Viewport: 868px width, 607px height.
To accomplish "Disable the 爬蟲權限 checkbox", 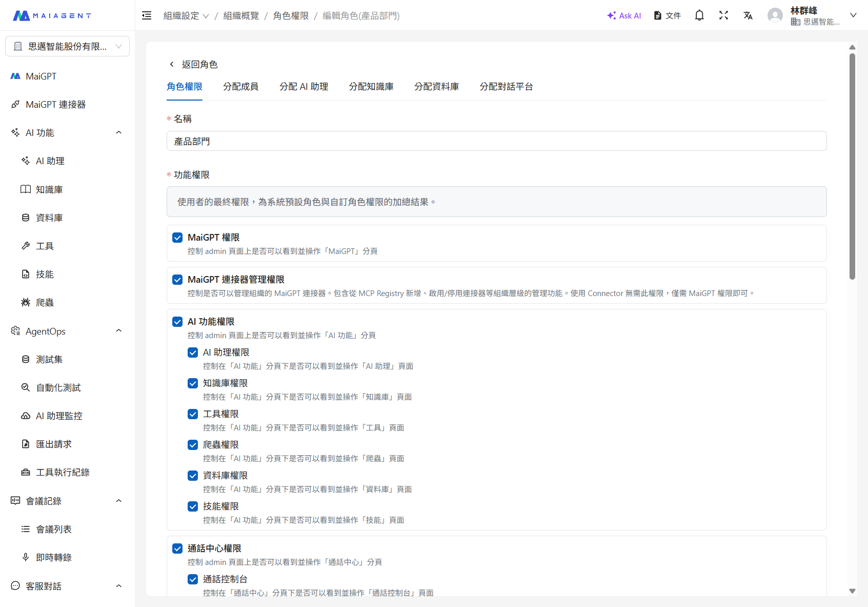I will [x=193, y=445].
